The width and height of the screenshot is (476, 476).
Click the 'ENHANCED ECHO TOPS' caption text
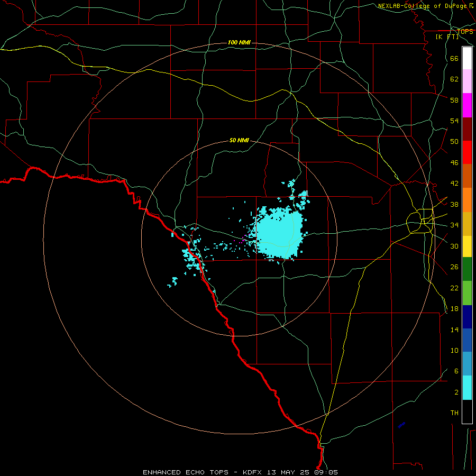pyautogui.click(x=186, y=472)
